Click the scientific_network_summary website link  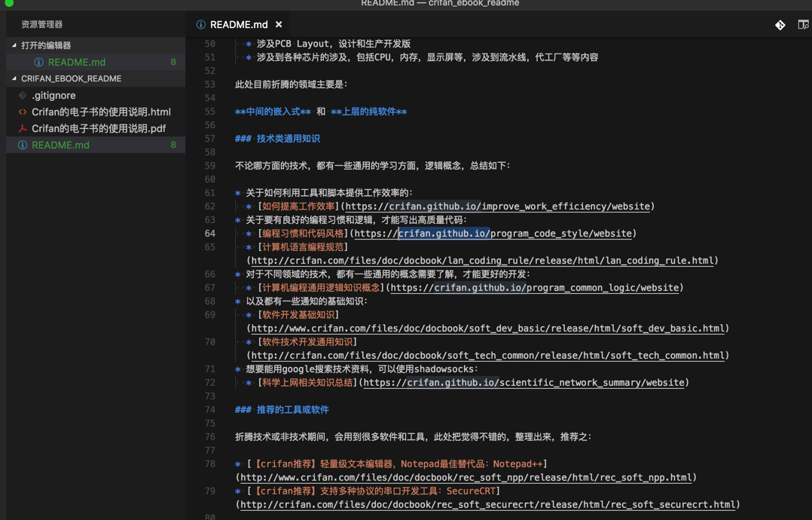pyautogui.click(x=524, y=383)
